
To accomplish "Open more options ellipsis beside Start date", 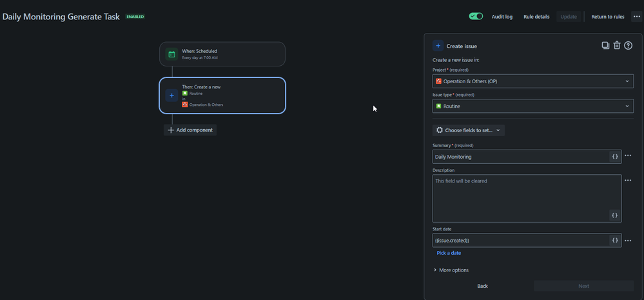I will coord(628,241).
